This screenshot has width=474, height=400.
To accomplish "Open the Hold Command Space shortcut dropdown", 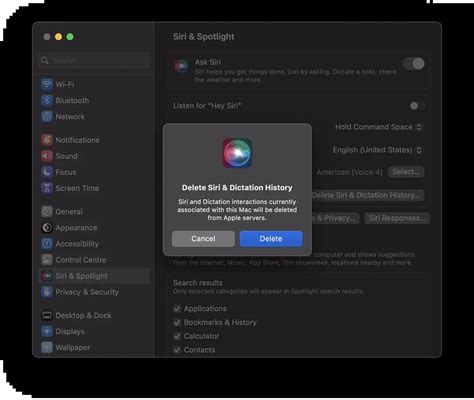I will [x=379, y=127].
